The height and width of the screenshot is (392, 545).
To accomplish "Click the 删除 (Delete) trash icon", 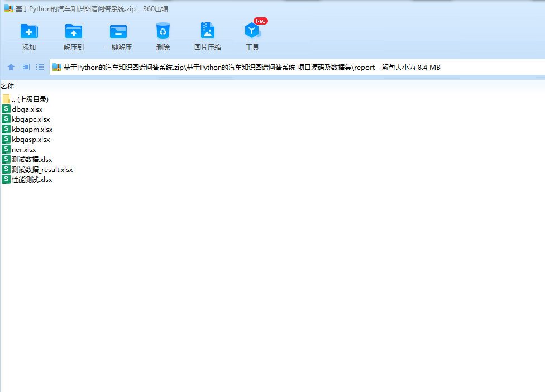I will [162, 31].
